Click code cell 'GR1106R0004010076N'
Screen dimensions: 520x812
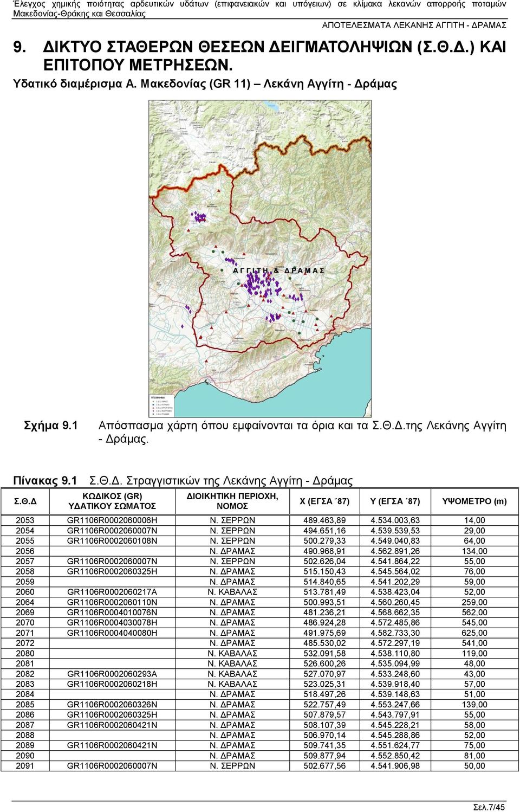112,613
